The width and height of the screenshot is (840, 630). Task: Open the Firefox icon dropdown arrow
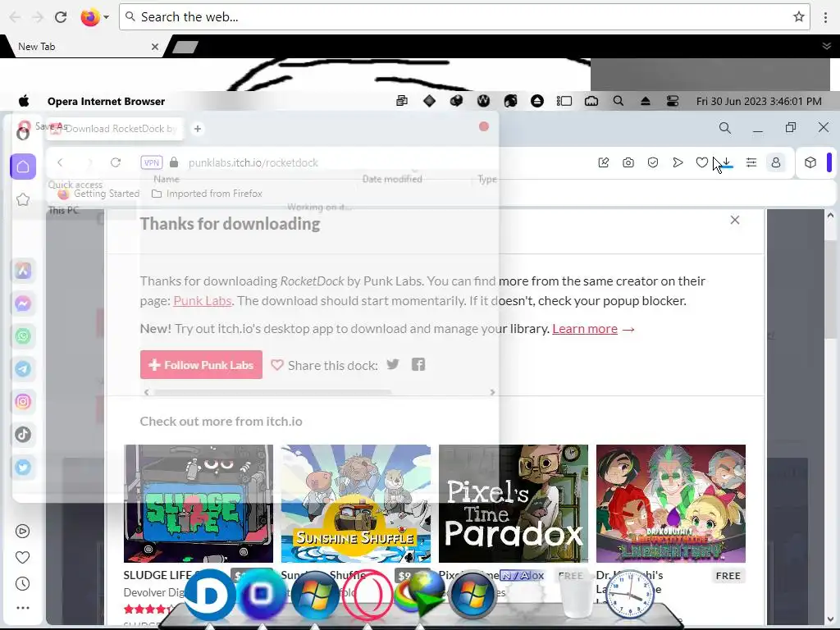pos(106,17)
